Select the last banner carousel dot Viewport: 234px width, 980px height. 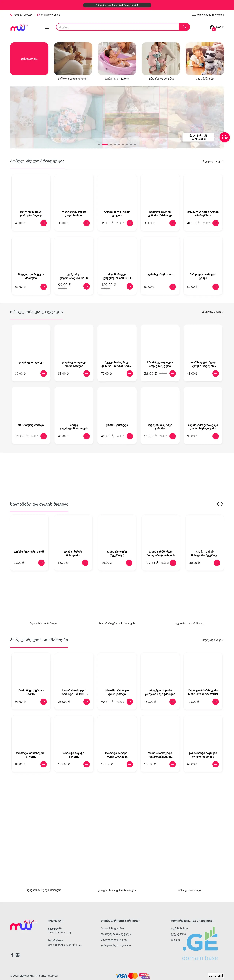tap(135, 145)
